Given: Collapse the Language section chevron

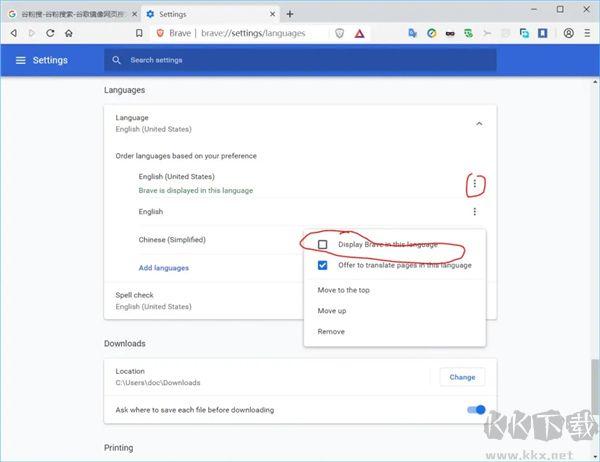Looking at the screenshot, I should 479,124.
